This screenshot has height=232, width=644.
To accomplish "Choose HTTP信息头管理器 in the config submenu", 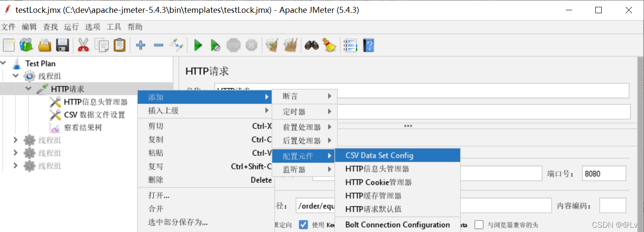I will click(398, 169).
